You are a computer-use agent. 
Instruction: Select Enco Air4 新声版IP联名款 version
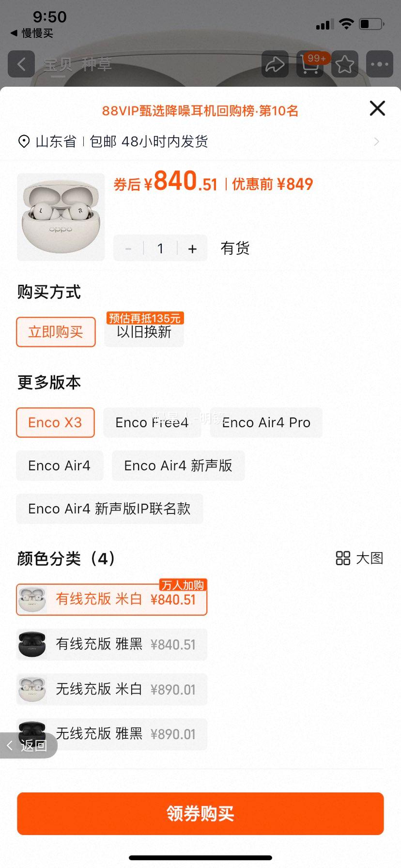[x=109, y=509]
